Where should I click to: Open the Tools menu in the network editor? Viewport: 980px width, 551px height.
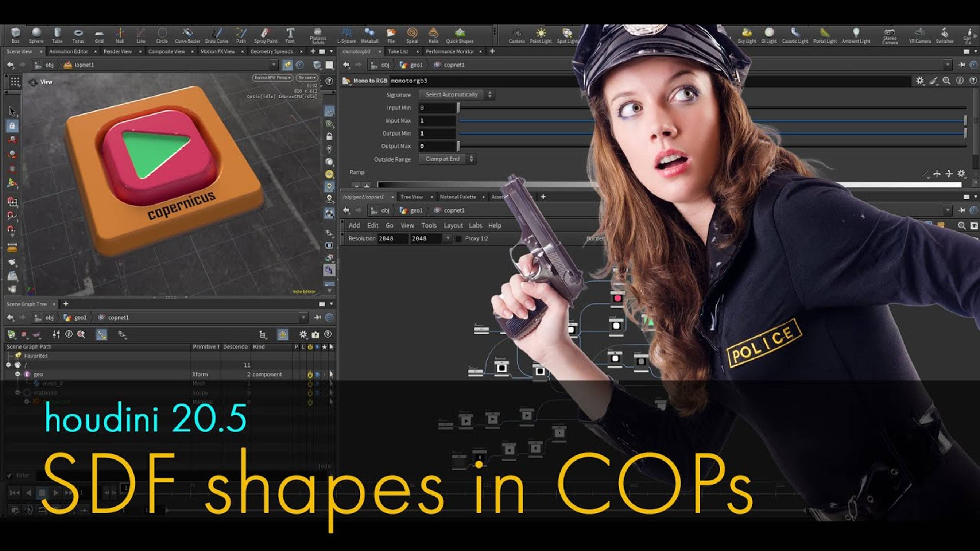[429, 225]
